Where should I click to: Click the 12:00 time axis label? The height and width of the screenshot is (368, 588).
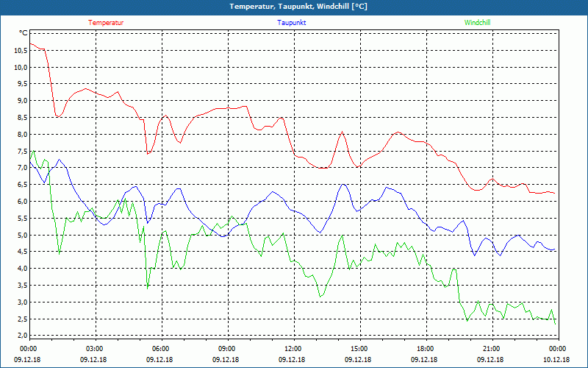coord(293,349)
